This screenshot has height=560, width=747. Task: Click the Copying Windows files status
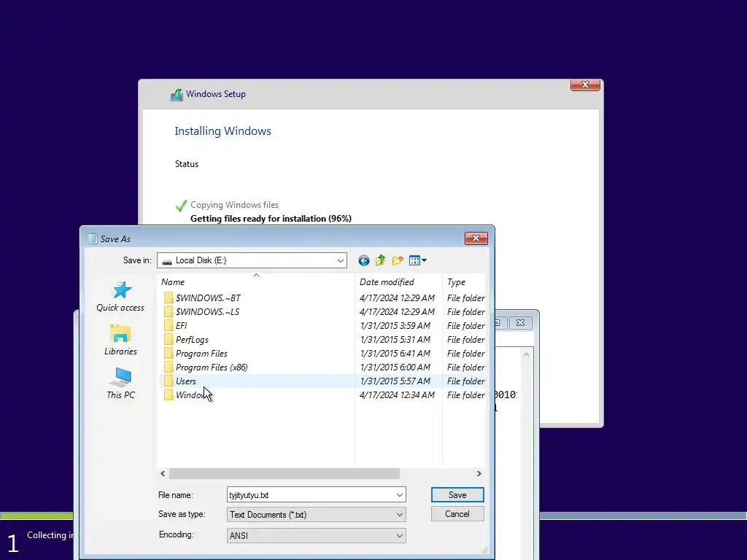pos(234,205)
